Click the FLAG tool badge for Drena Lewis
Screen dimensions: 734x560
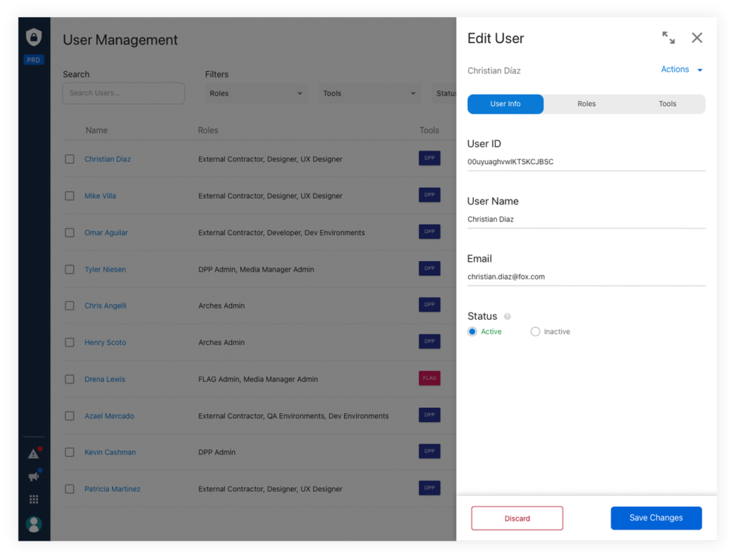429,378
